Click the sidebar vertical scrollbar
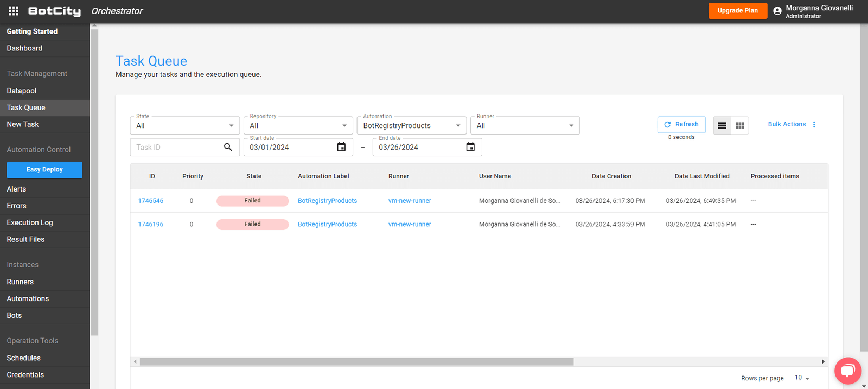The height and width of the screenshot is (389, 868). (x=94, y=182)
